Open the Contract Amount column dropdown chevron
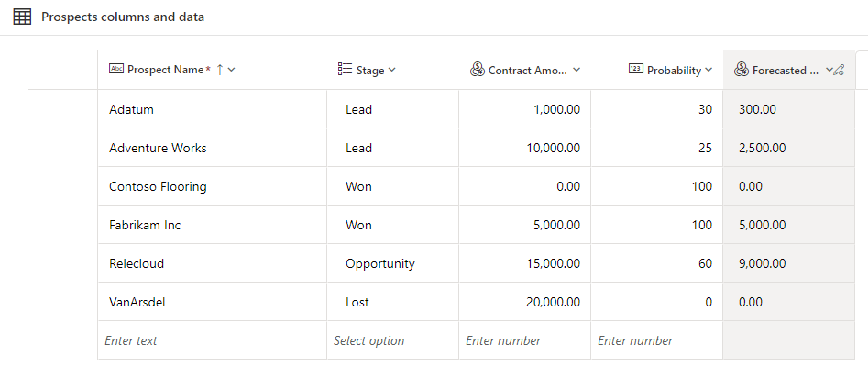The width and height of the screenshot is (868, 378). pos(577,70)
